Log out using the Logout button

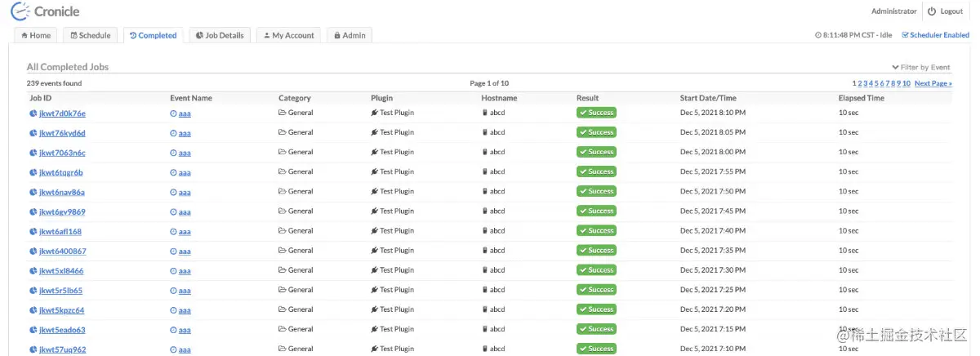click(x=946, y=11)
